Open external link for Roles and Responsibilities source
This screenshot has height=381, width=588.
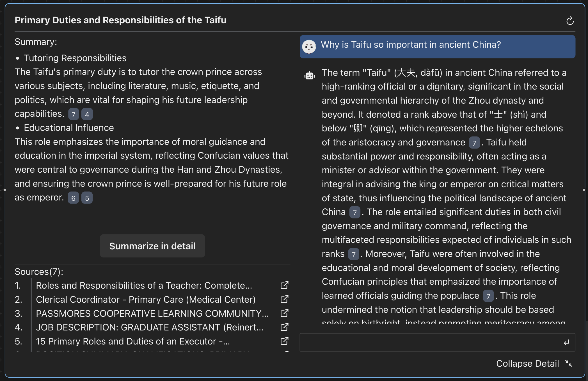[284, 286]
